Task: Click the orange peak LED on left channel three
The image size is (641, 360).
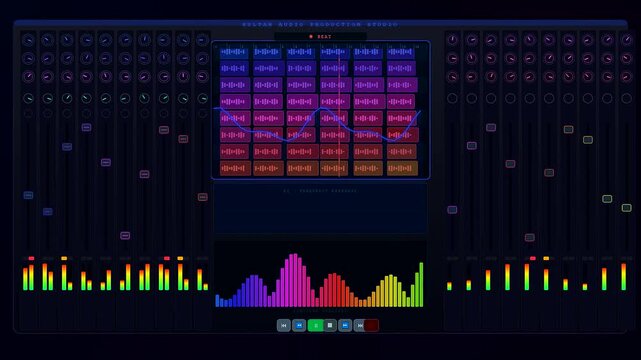Action: tap(64, 258)
